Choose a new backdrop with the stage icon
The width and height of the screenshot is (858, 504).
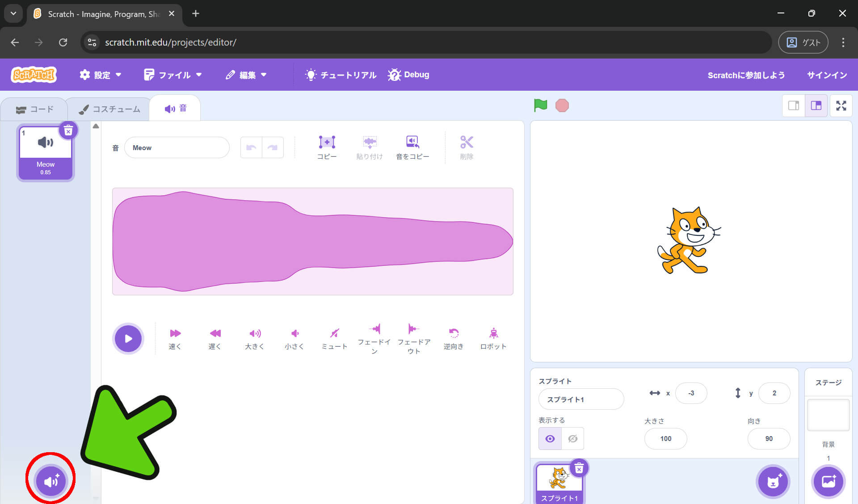pyautogui.click(x=828, y=481)
